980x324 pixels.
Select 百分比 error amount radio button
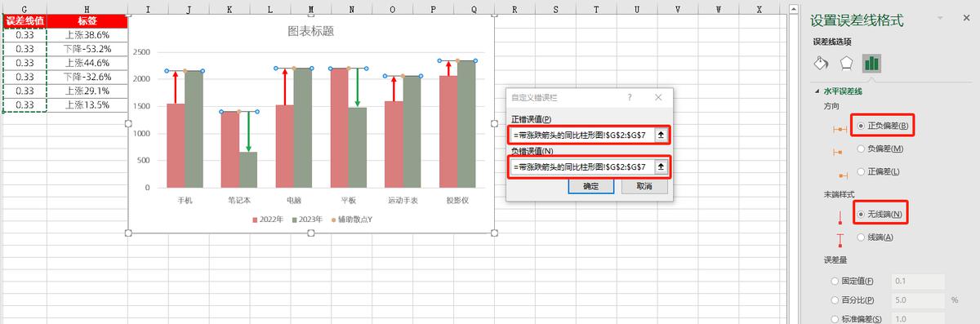tap(834, 300)
